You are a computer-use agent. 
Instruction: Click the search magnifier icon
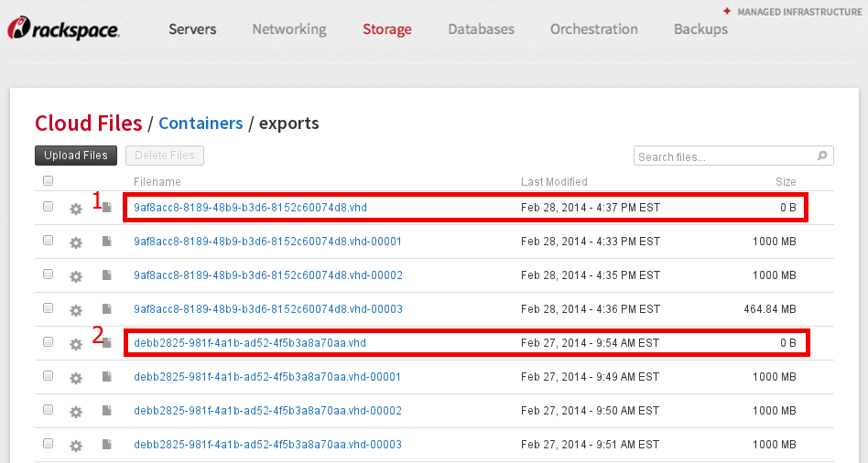point(822,156)
